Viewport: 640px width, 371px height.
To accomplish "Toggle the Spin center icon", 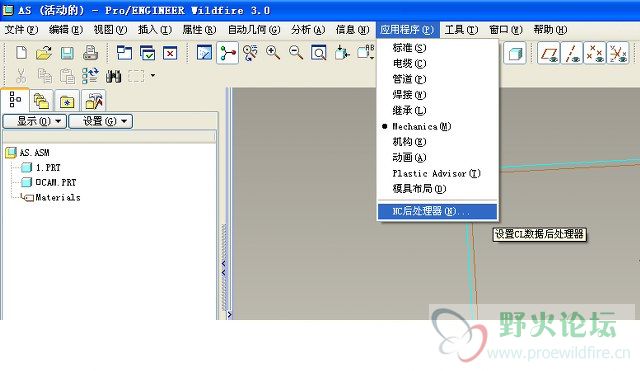I will tap(227, 53).
